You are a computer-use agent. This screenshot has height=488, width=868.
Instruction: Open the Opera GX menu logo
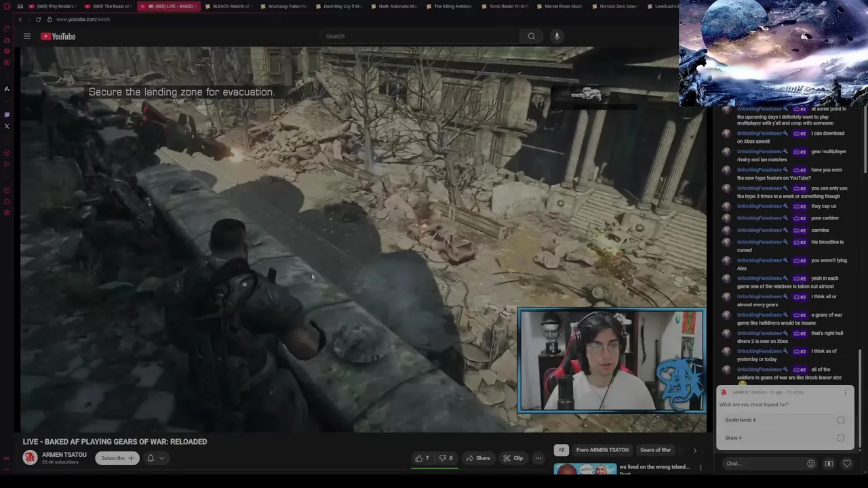(7, 6)
